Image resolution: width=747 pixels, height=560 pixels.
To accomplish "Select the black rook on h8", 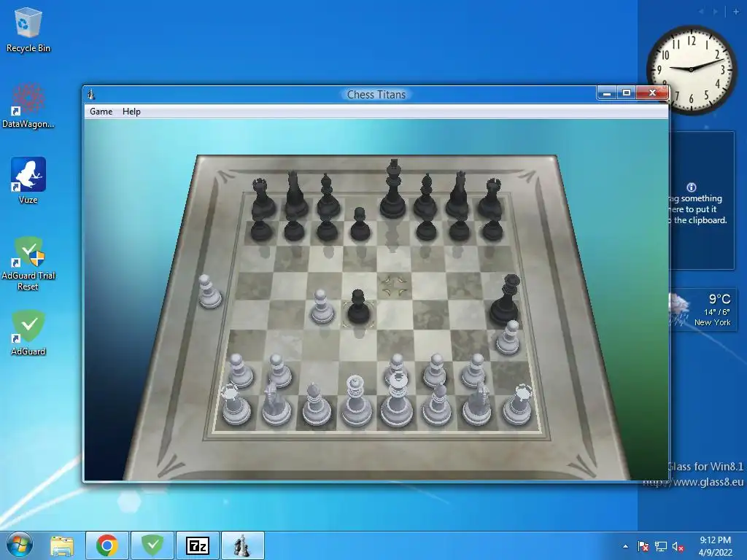I will click(x=491, y=198).
